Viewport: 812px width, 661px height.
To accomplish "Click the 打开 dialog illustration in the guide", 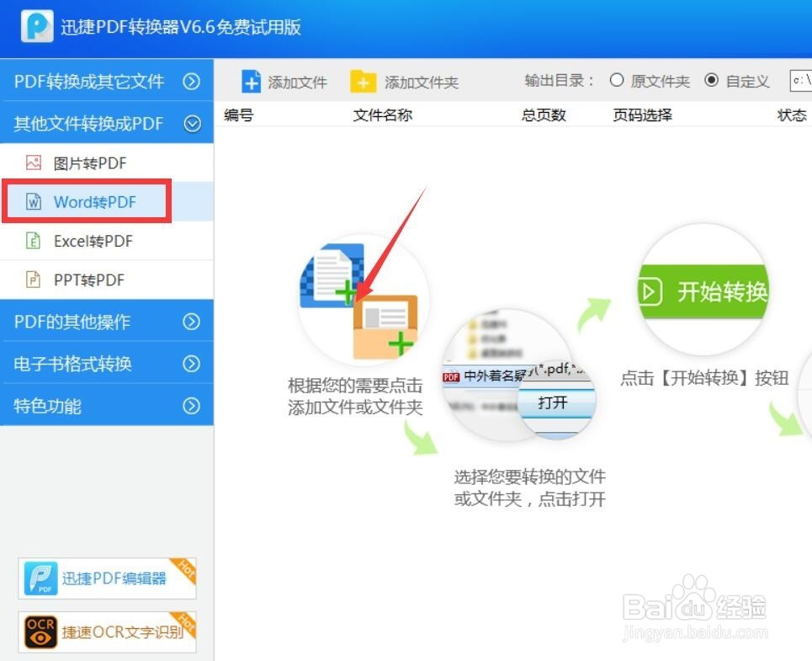I will click(x=521, y=376).
